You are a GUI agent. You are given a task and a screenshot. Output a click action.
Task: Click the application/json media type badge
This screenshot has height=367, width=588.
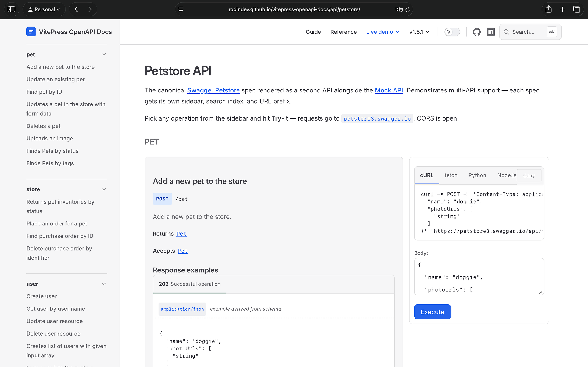coord(182,309)
